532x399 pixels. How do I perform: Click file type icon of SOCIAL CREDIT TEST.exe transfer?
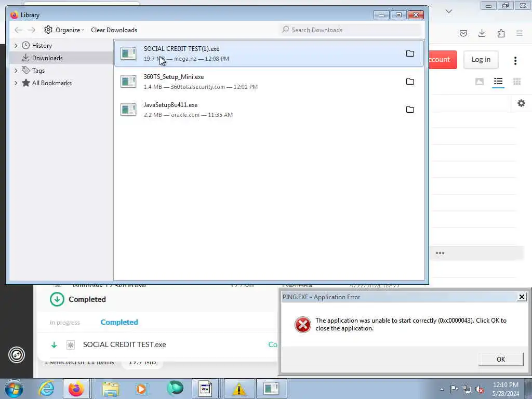point(71,345)
